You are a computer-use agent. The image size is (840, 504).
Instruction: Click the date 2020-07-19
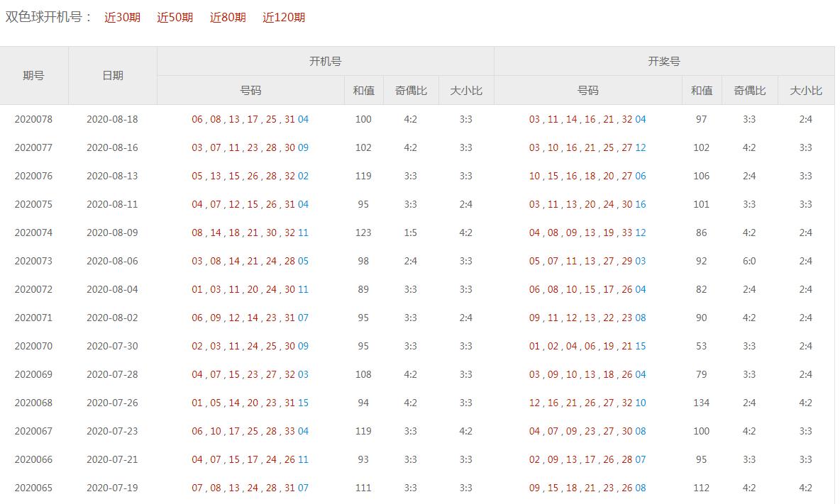[x=113, y=488]
